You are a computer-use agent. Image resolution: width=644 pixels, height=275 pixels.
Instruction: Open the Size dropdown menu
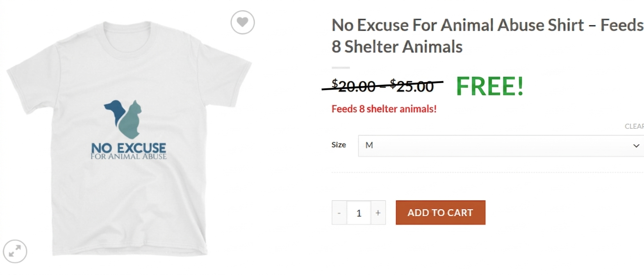500,146
